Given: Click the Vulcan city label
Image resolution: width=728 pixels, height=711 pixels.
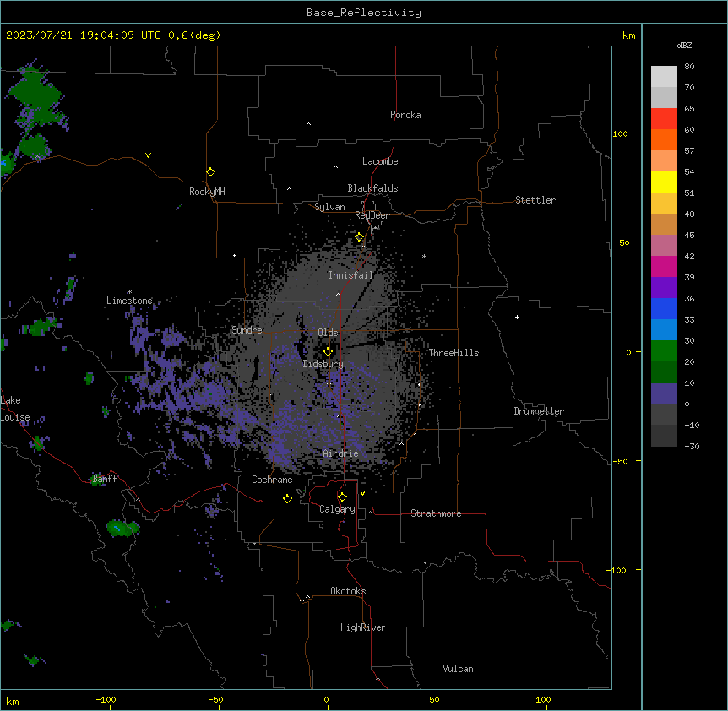Looking at the screenshot, I should coord(459,669).
